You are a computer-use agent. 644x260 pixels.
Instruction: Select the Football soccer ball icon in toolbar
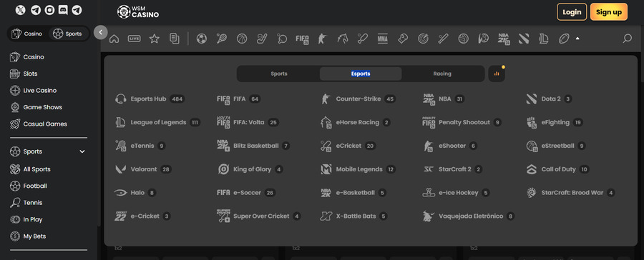[x=201, y=39]
